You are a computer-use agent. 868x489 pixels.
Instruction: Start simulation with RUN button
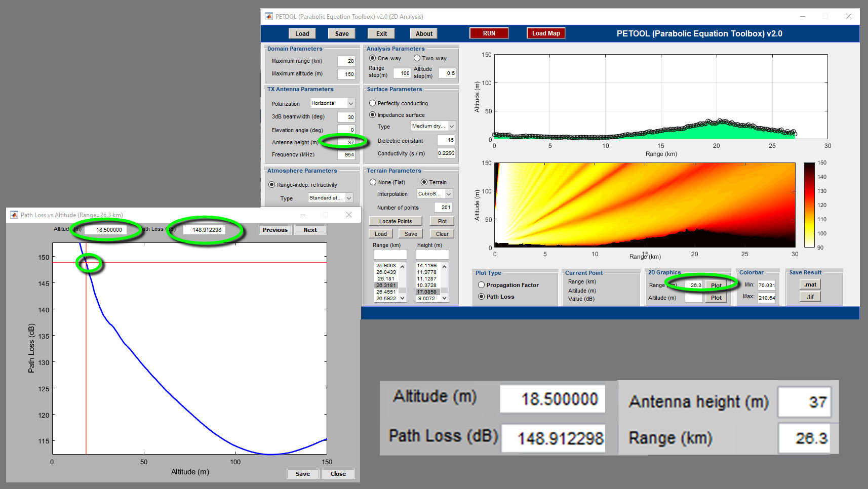click(489, 33)
